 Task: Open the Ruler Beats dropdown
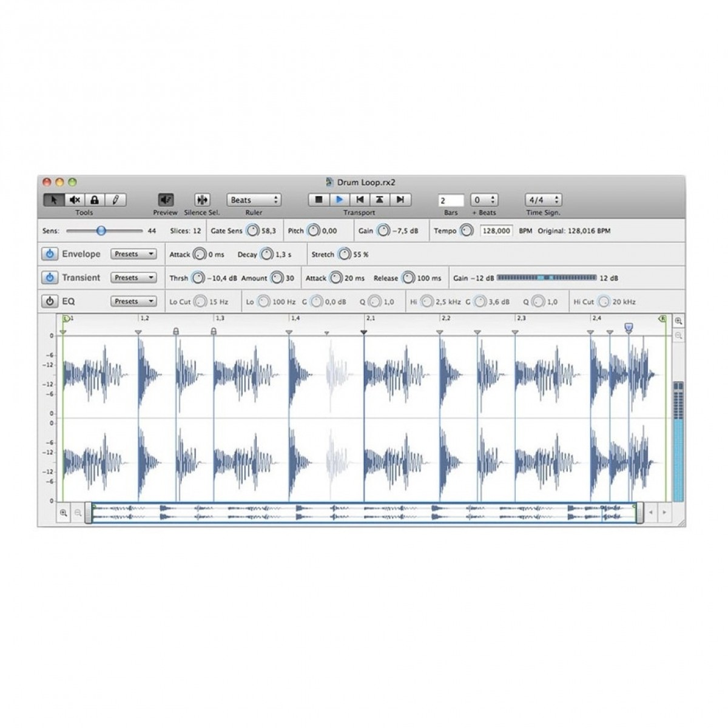(254, 200)
